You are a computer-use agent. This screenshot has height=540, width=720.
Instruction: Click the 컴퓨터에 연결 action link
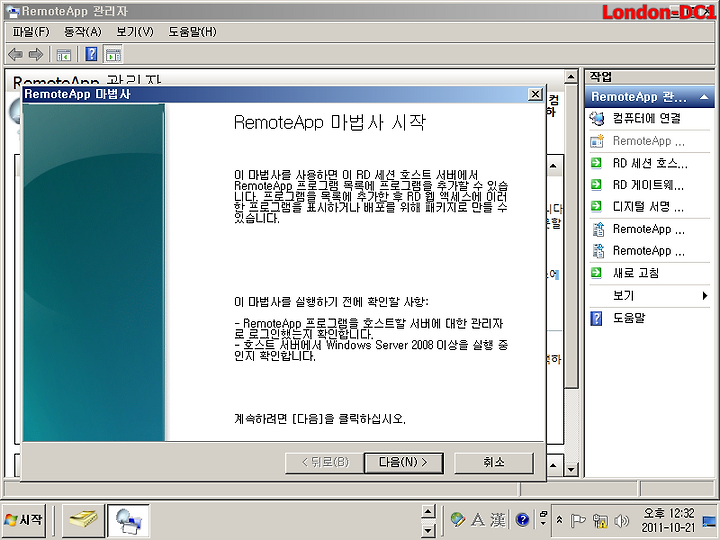coord(647,118)
